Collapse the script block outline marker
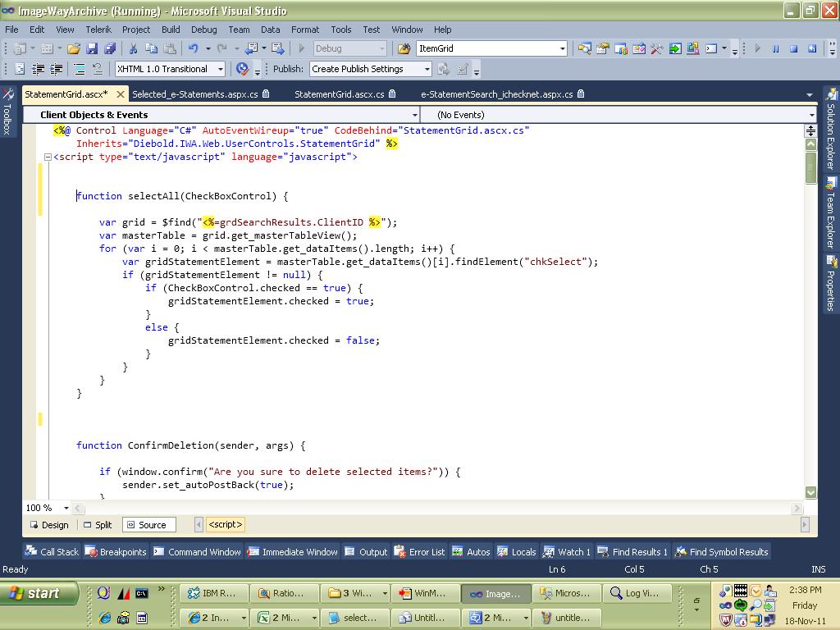The width and height of the screenshot is (840, 630). pos(48,157)
